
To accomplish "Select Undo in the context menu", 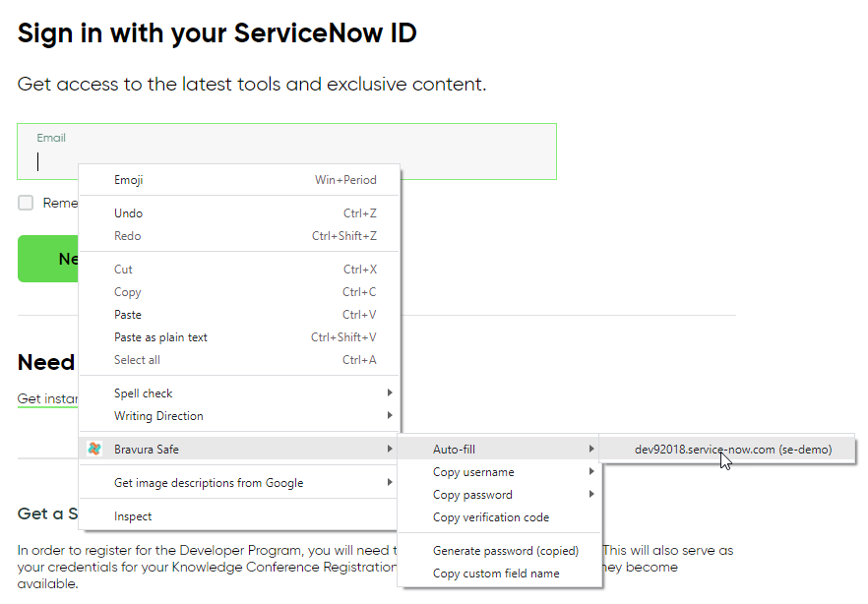I will click(128, 213).
